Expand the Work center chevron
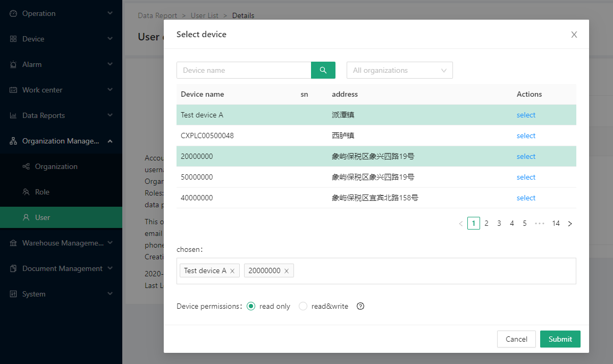This screenshot has height=364, width=613. [110, 89]
